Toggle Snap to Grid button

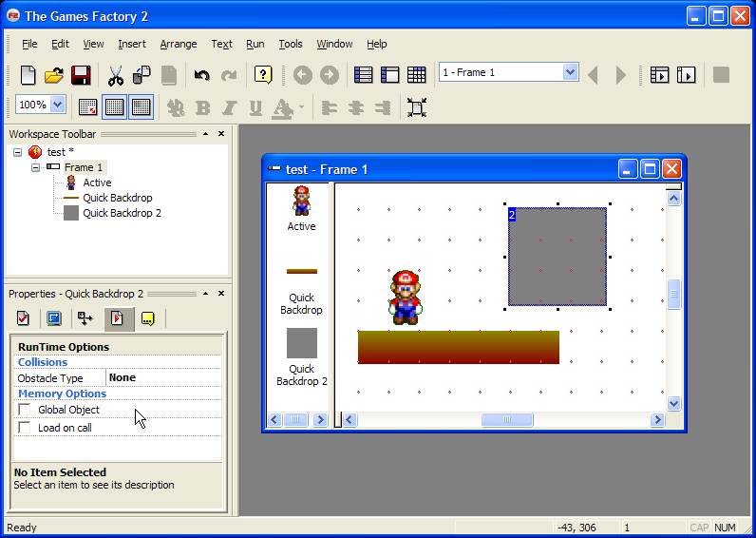coord(142,106)
